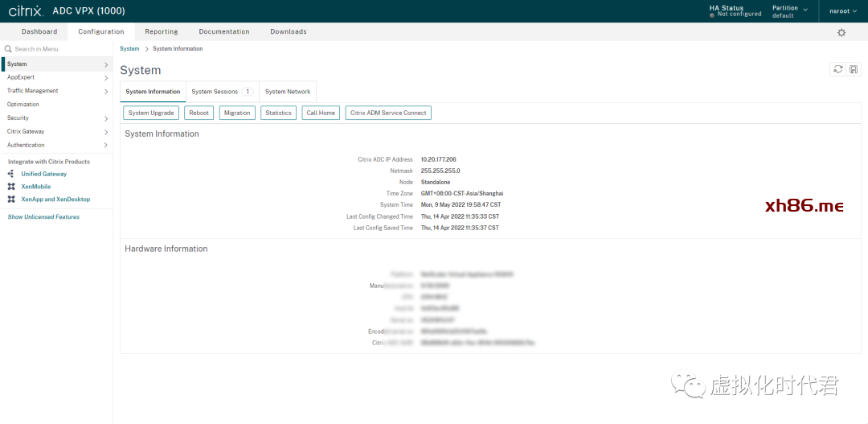Click the Reboot button
Viewport: 868px width, 424px height.
(199, 113)
